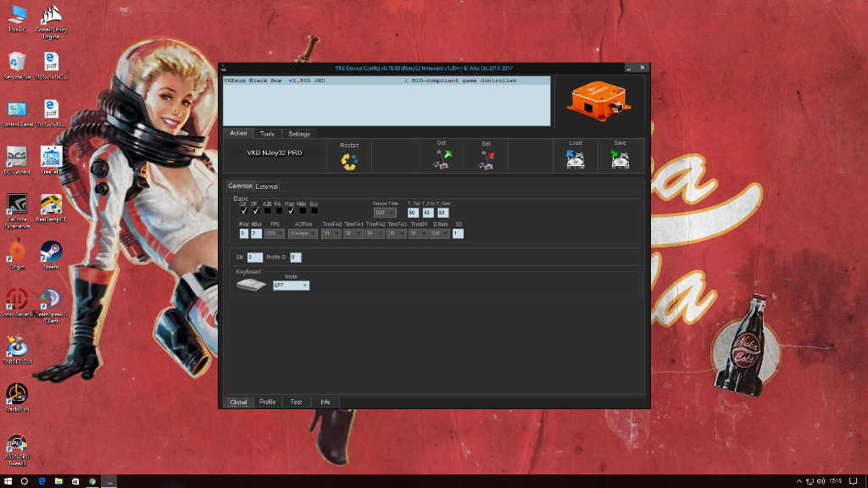This screenshot has width=868, height=488.
Task: Click the T_Enc value field
Action: coord(428,213)
